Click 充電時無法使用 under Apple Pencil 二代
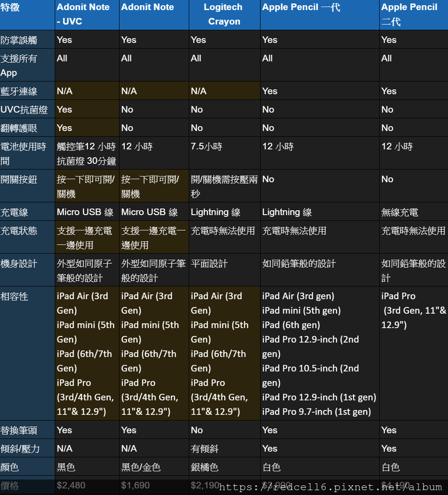448x495 pixels. pyautogui.click(x=414, y=237)
